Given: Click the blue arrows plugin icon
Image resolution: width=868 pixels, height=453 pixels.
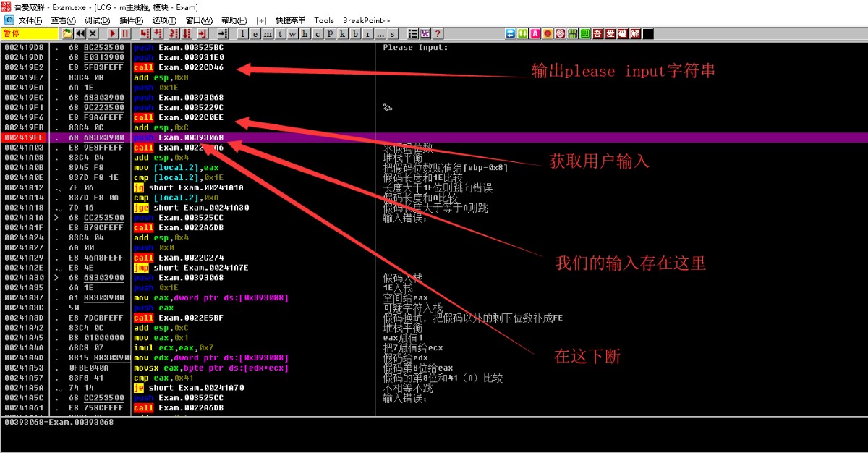Looking at the screenshot, I should (510, 33).
